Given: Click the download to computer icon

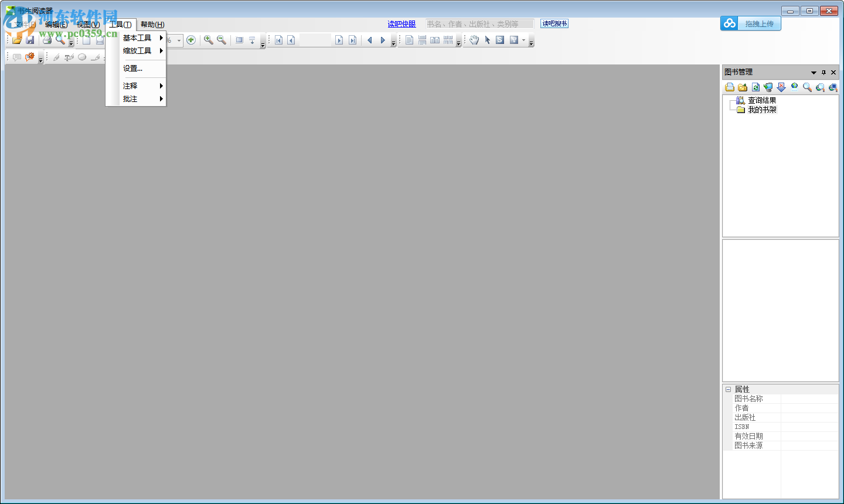Looking at the screenshot, I should pos(768,87).
